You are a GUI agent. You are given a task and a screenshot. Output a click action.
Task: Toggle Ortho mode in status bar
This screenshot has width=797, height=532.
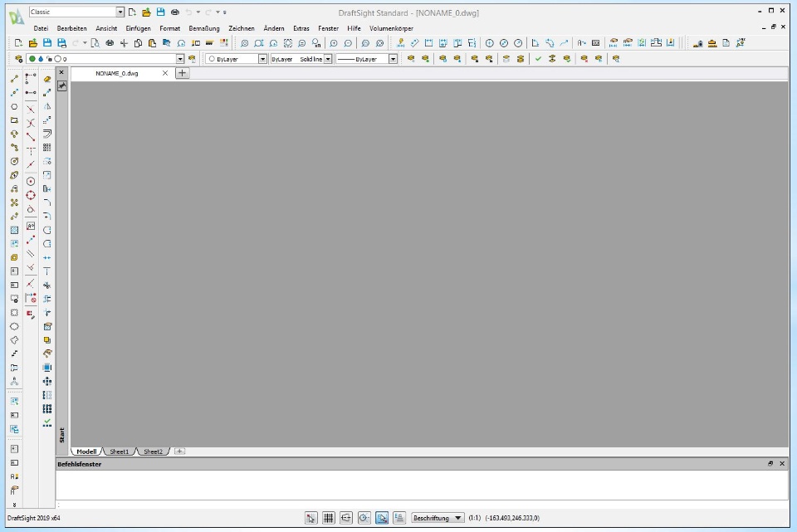pos(346,518)
